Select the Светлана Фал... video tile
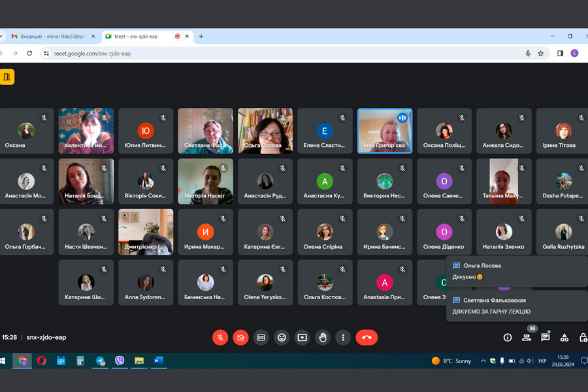This screenshot has width=588, height=392. [x=206, y=131]
